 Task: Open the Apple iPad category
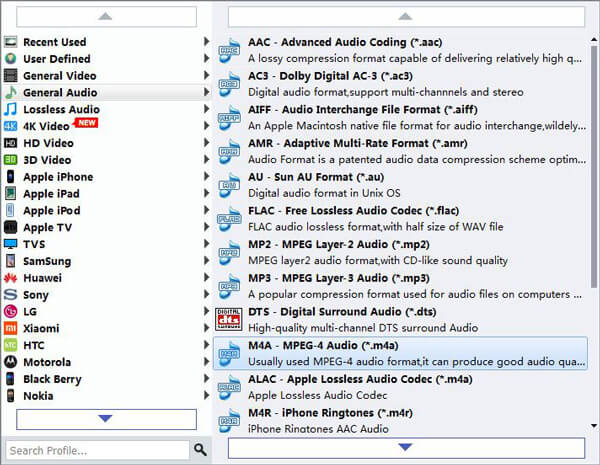pyautogui.click(x=106, y=193)
